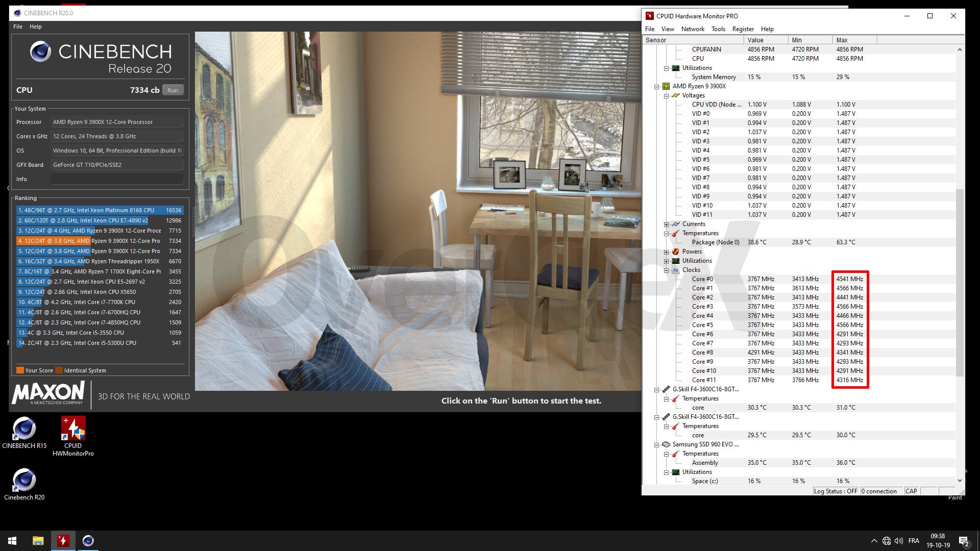Viewport: 980px width, 551px height.
Task: Click Log Status OFF in status bar
Action: [836, 491]
